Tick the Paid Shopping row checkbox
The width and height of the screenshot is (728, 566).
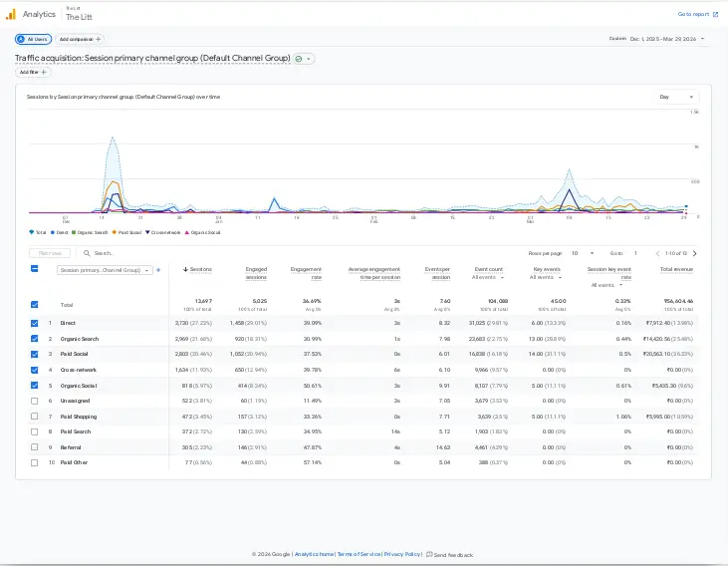(35, 416)
